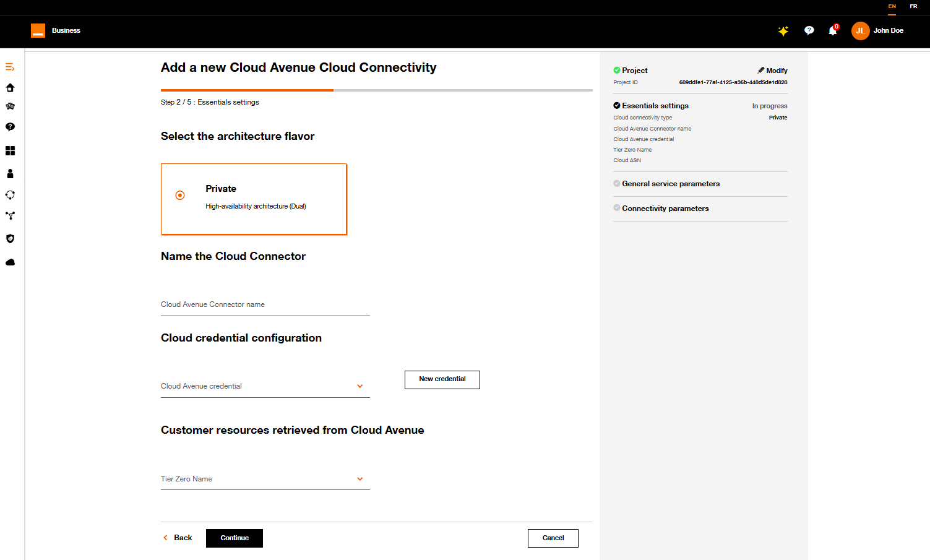The image size is (930, 560).
Task: Click 'Step 2 / 5 : Essentials settings' text
Action: coord(210,102)
